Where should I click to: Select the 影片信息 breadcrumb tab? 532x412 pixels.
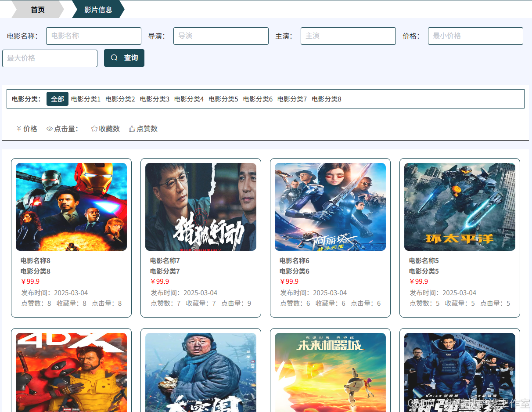tap(98, 9)
